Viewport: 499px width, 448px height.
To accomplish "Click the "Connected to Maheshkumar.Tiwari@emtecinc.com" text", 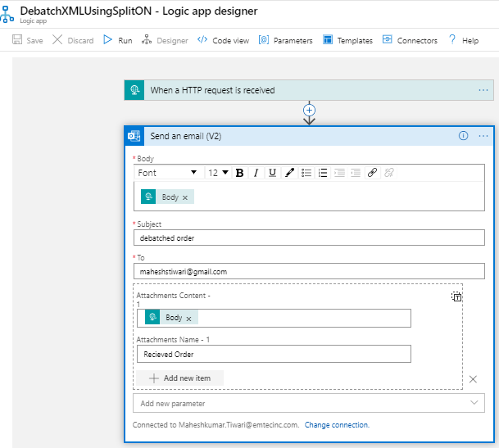I will [x=215, y=425].
